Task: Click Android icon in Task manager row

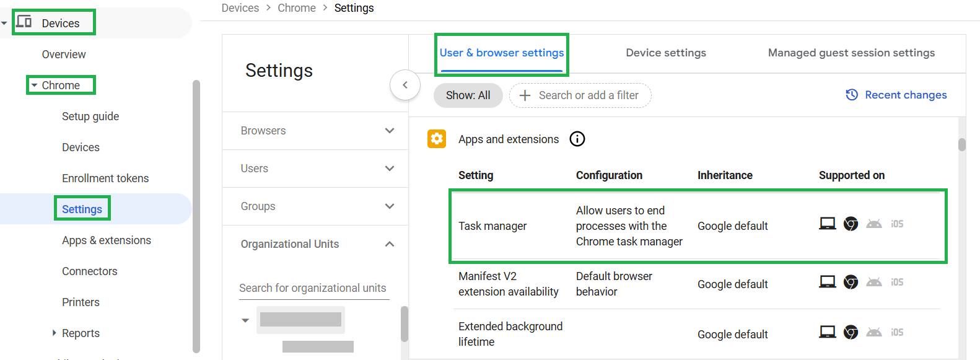Action: tap(874, 224)
